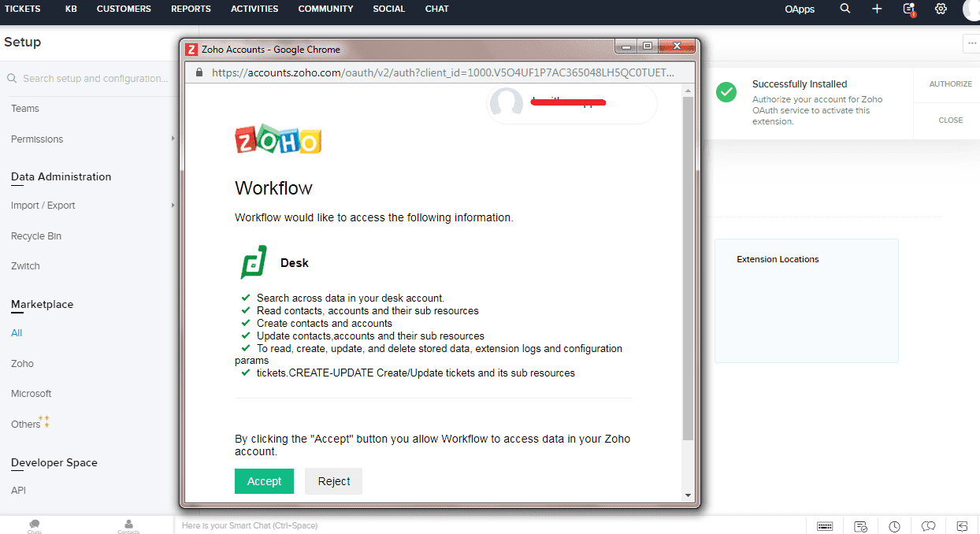Switch to the CUSTOMERS tab

coord(124,9)
